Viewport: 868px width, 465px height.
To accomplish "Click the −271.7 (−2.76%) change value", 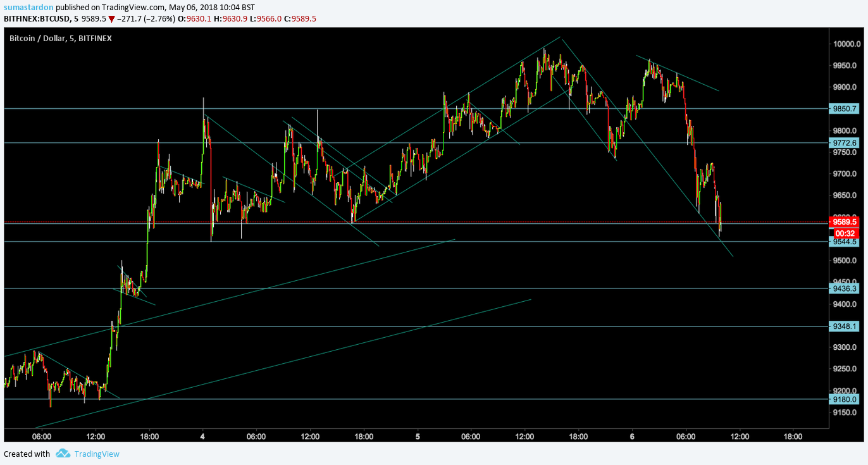I will (147, 18).
